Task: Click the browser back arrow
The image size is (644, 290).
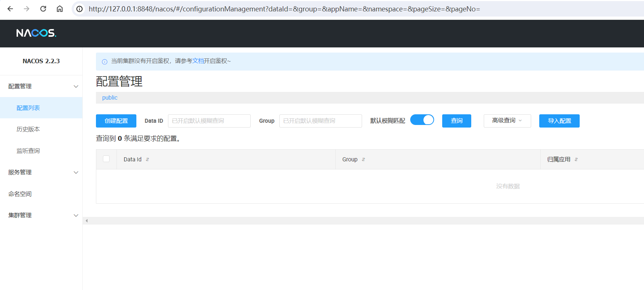Action: pos(10,9)
